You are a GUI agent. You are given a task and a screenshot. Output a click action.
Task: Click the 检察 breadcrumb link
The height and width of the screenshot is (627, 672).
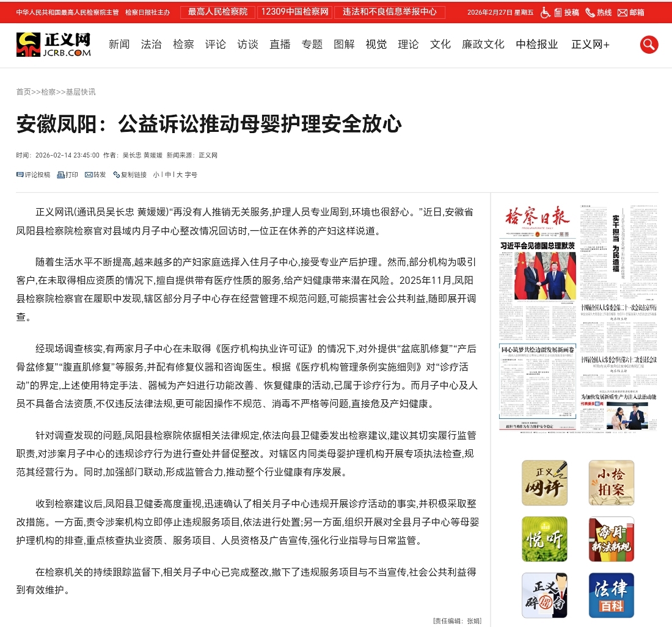point(48,92)
